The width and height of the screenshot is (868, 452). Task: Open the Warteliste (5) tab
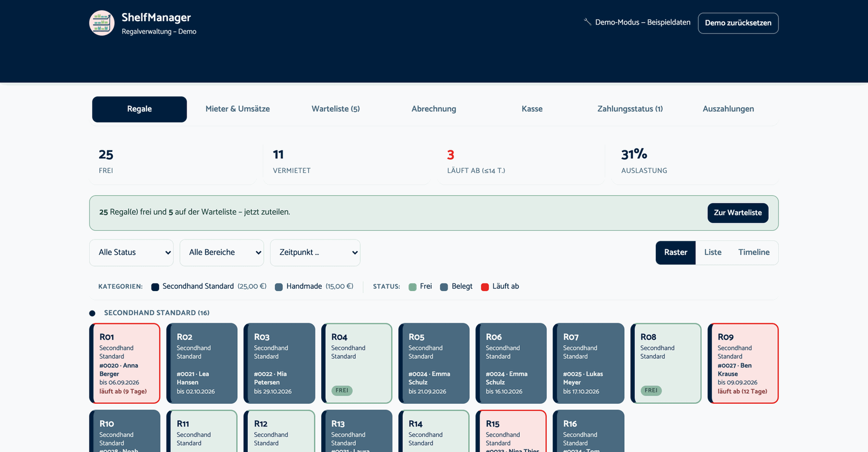coord(336,109)
